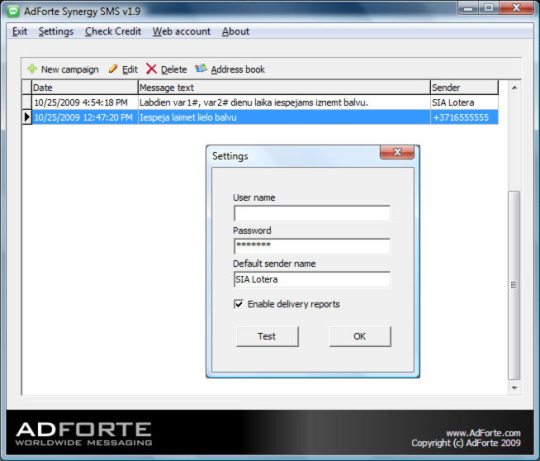The image size is (540, 461).
Task: Click the Message text column header
Action: pyautogui.click(x=284, y=87)
